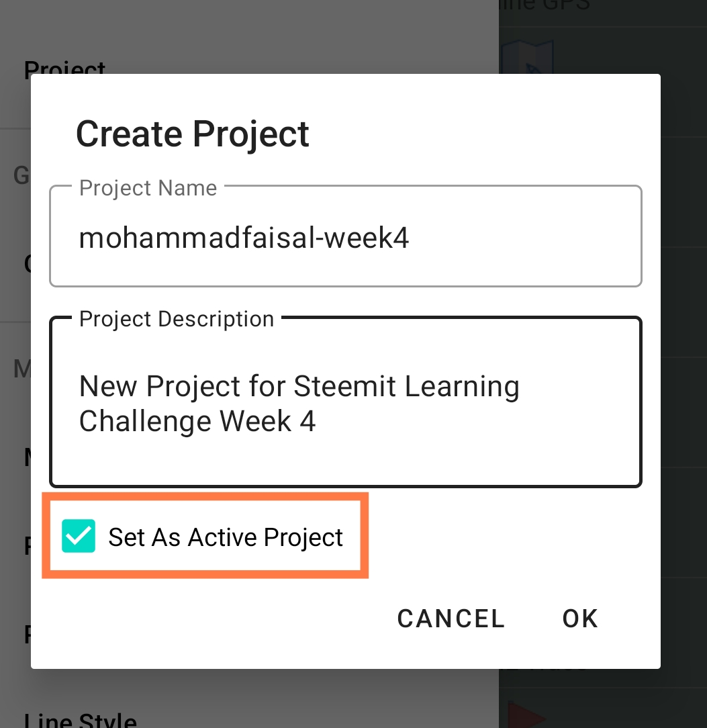Place cursor in 'mohammadfaisal-week4' text
Image resolution: width=707 pixels, height=728 pixels.
[244, 238]
